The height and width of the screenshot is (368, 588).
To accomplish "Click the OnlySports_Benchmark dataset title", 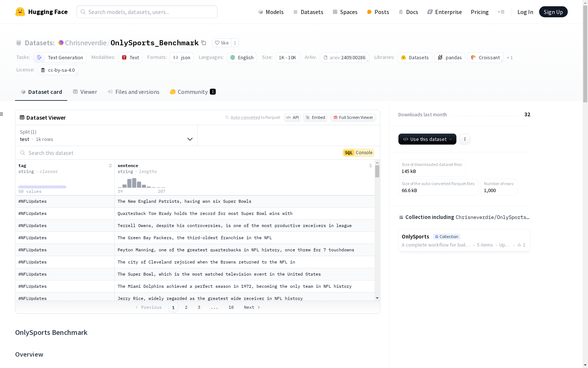I will [x=154, y=43].
